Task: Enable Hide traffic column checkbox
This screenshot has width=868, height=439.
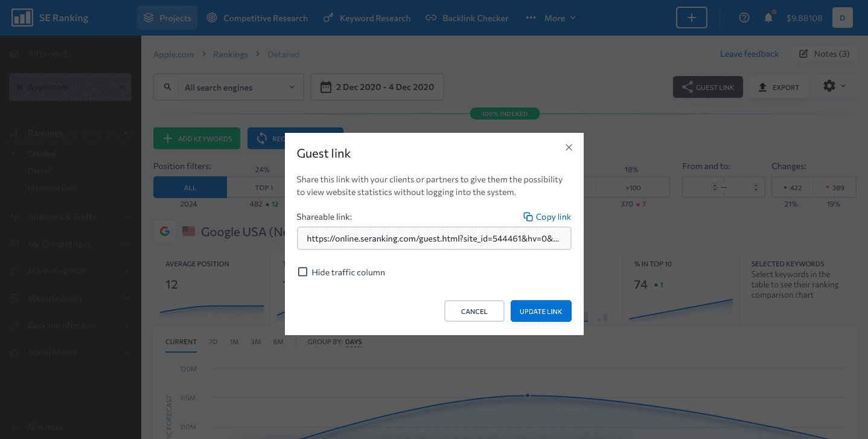Action: [x=303, y=272]
